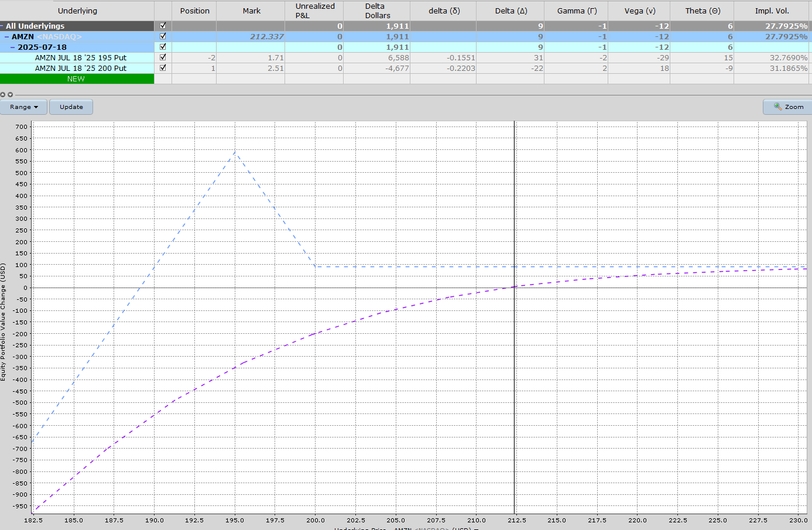812x530 pixels.
Task: Toggle the AMZN 200 Put row checkbox
Action: [163, 68]
